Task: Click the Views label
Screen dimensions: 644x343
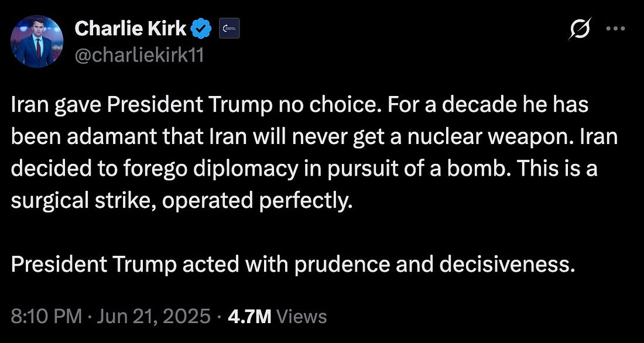Action: click(302, 317)
